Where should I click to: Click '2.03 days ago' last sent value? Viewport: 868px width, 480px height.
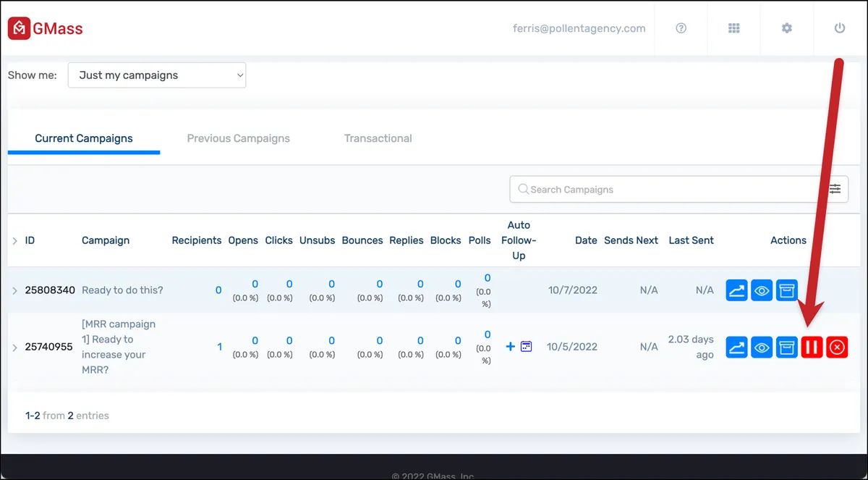pyautogui.click(x=691, y=347)
